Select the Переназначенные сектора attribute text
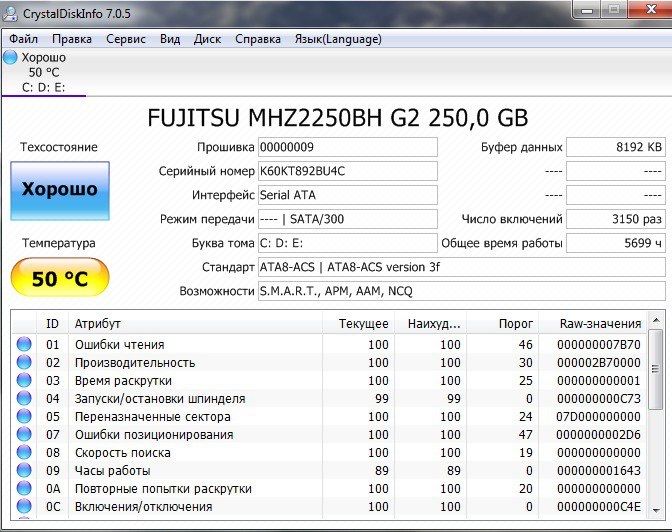 point(153,417)
